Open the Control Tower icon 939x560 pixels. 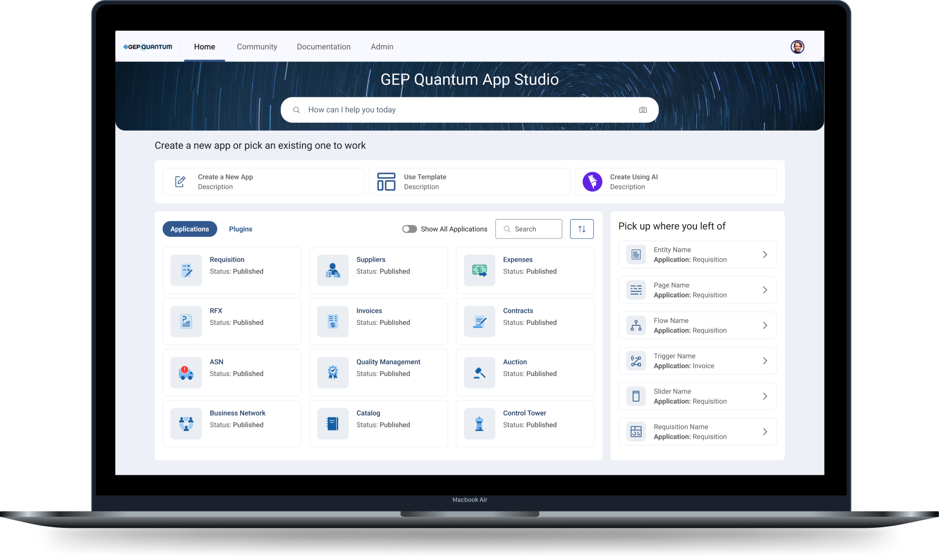479,423
